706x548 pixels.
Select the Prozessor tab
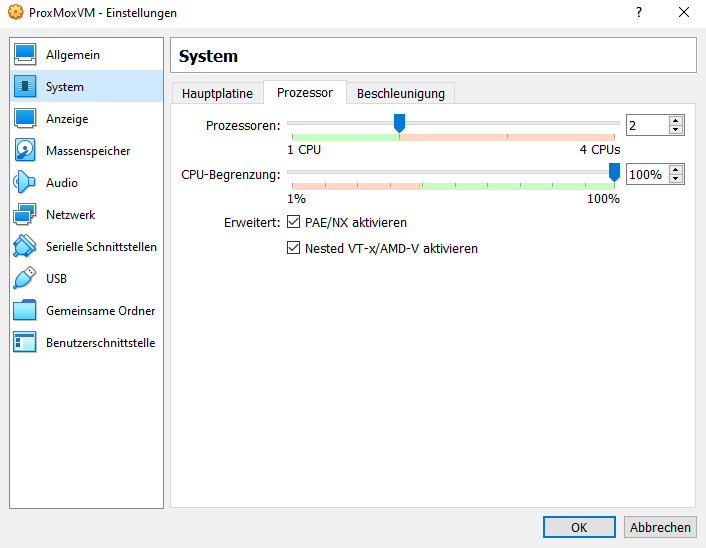point(305,92)
